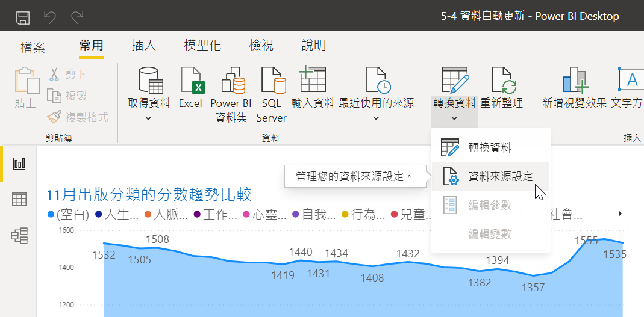Click the 1532 data label

[x=104, y=255]
